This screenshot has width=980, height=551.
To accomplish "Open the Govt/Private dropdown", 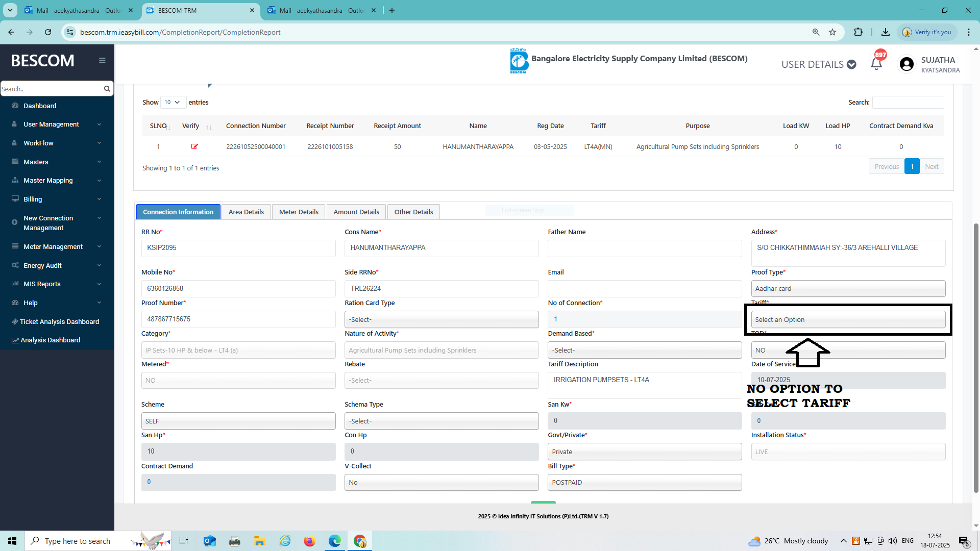I will [x=645, y=452].
